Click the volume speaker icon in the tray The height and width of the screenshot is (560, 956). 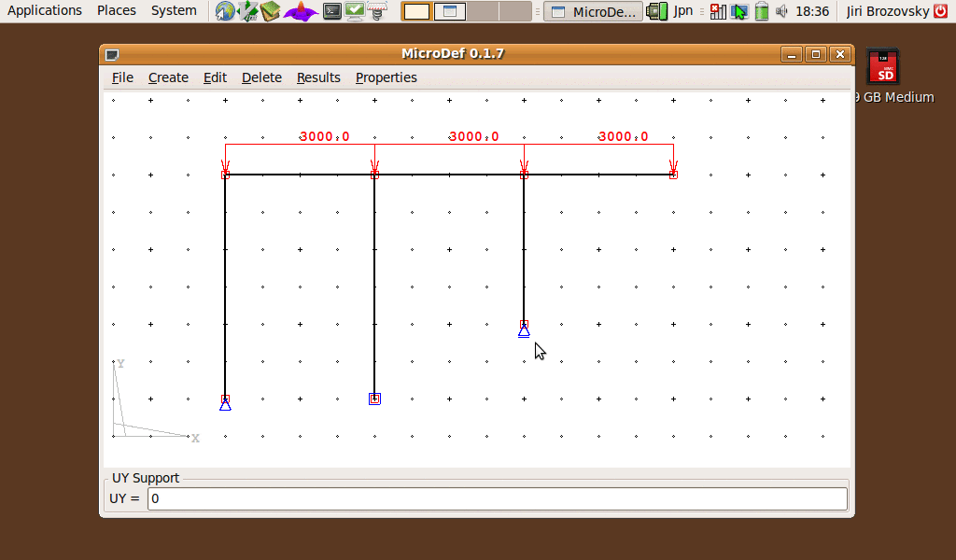[781, 11]
